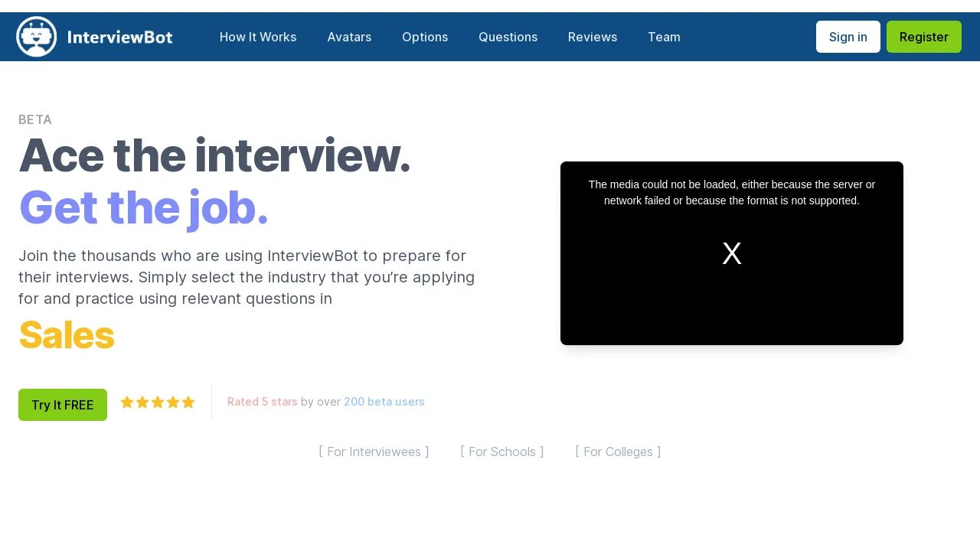The image size is (980, 551).
Task: Click the middle star in the five-star rating
Action: pyautogui.click(x=158, y=402)
